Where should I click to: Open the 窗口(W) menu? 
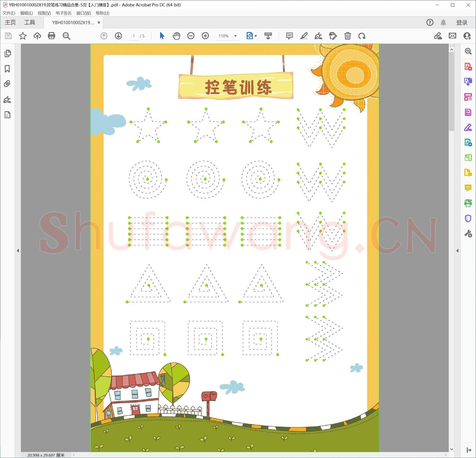click(83, 13)
